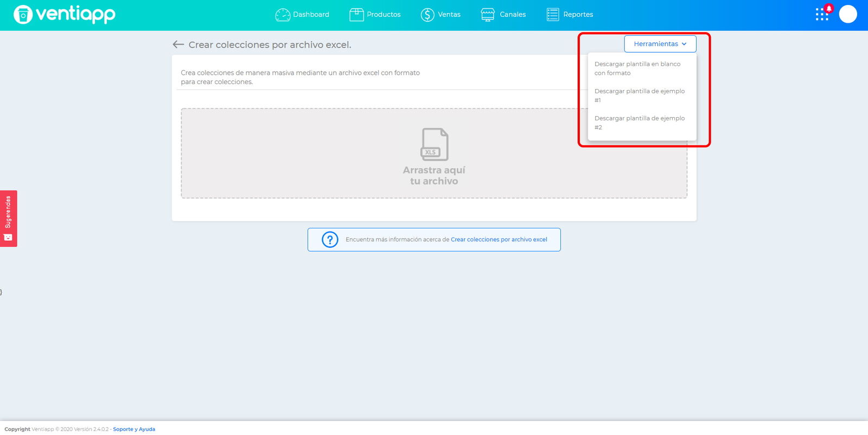Go to the Dashboard menu

pyautogui.click(x=302, y=15)
